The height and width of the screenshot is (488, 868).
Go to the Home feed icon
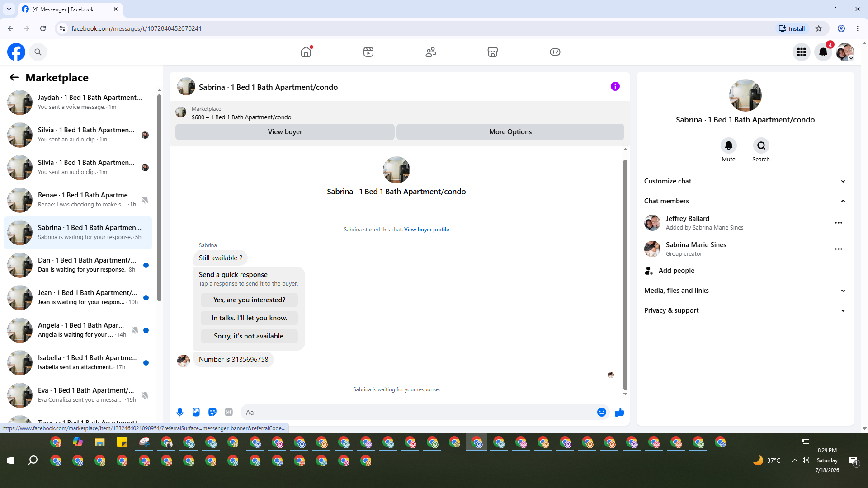[x=306, y=52]
